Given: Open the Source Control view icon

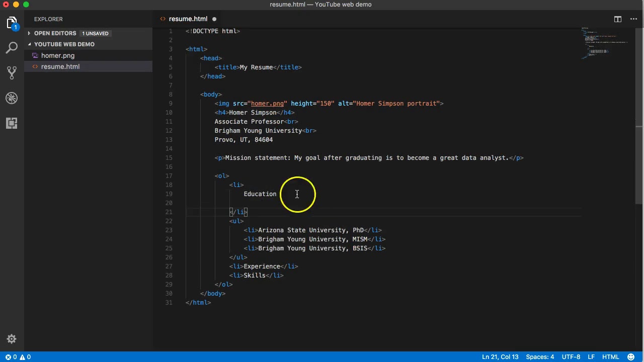Looking at the screenshot, I should [12, 73].
